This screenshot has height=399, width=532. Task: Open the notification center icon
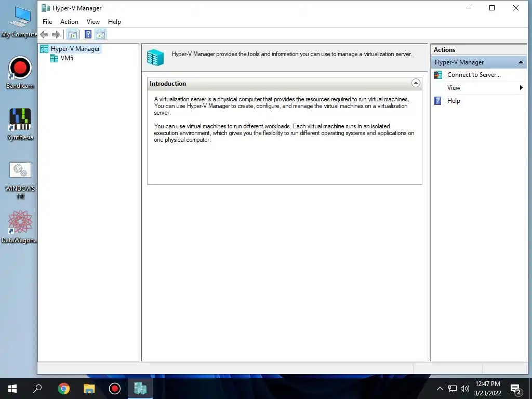point(515,389)
